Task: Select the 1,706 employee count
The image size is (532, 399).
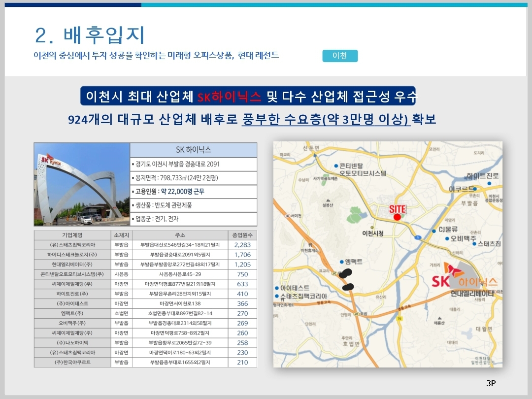Action: pos(242,255)
